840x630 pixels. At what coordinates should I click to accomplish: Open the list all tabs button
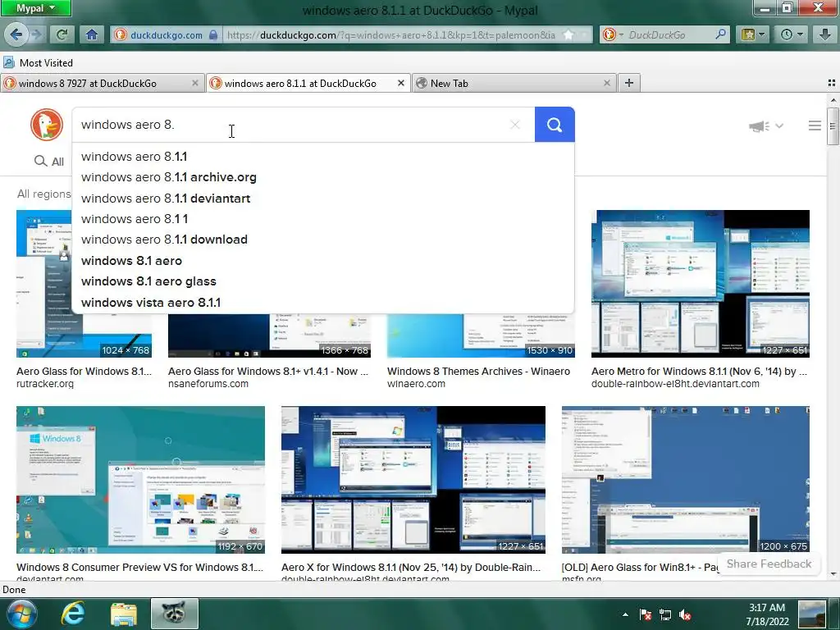[832, 83]
